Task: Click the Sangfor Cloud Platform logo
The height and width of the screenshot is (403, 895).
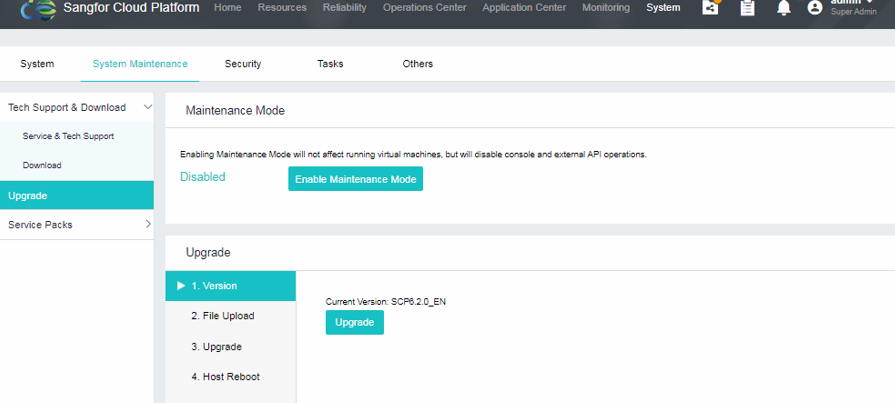Action: tap(38, 9)
